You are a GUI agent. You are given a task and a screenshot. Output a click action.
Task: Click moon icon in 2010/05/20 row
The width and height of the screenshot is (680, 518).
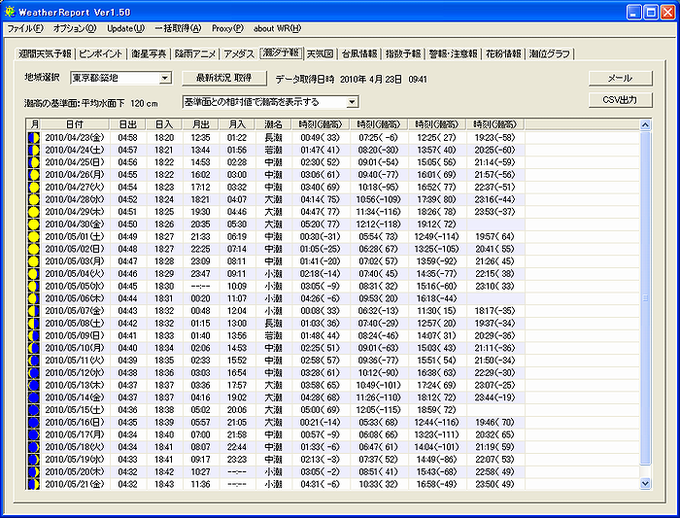point(33,472)
